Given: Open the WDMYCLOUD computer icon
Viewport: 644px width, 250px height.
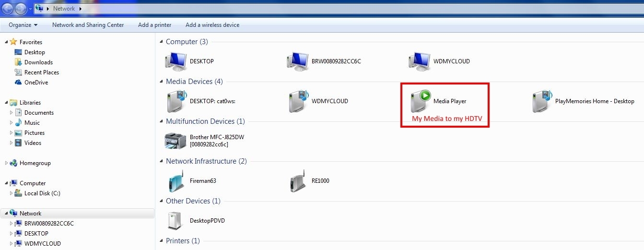Looking at the screenshot, I should (419, 61).
